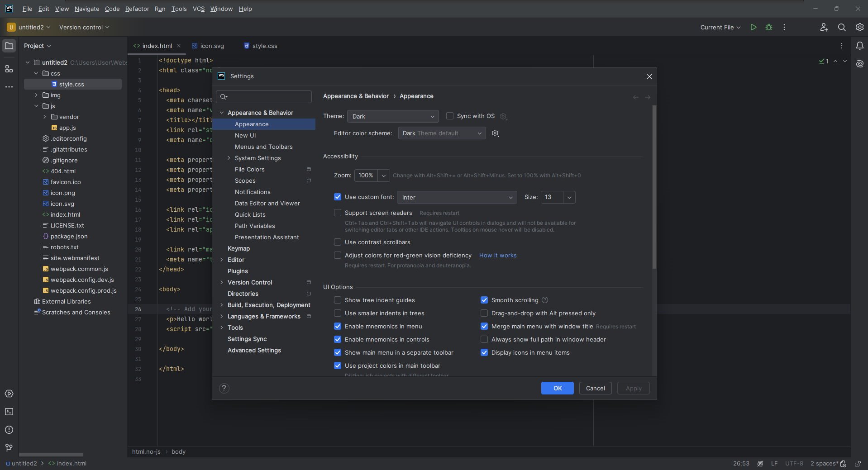Uncheck Use custom font
This screenshot has height=470, width=868.
click(338, 197)
